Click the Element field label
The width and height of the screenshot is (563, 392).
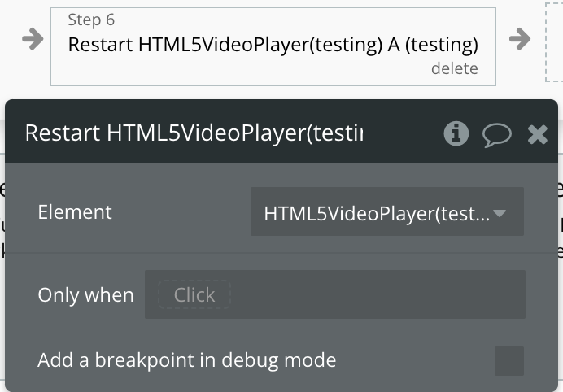(75, 211)
